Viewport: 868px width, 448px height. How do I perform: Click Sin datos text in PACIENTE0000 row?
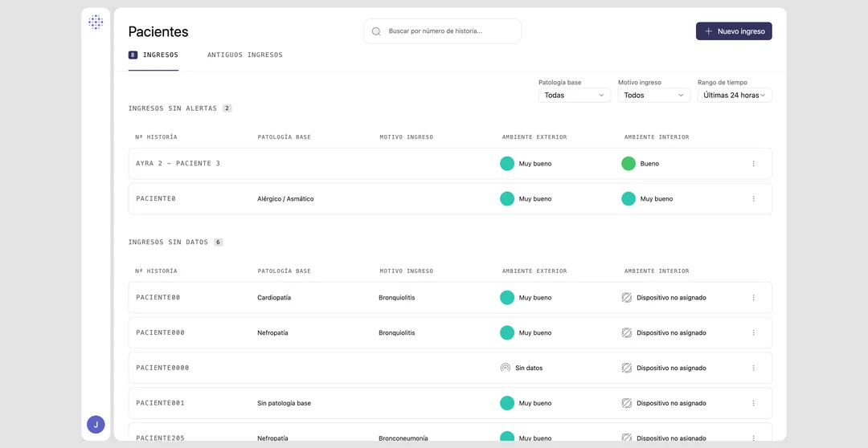click(x=529, y=368)
